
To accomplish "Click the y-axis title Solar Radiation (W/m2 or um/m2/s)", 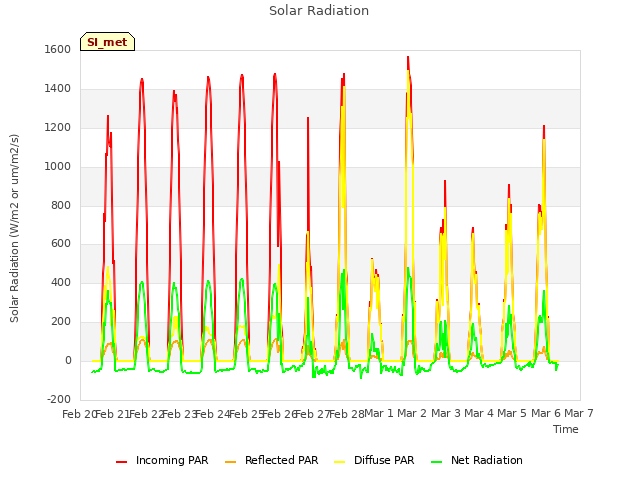I will (x=14, y=228).
